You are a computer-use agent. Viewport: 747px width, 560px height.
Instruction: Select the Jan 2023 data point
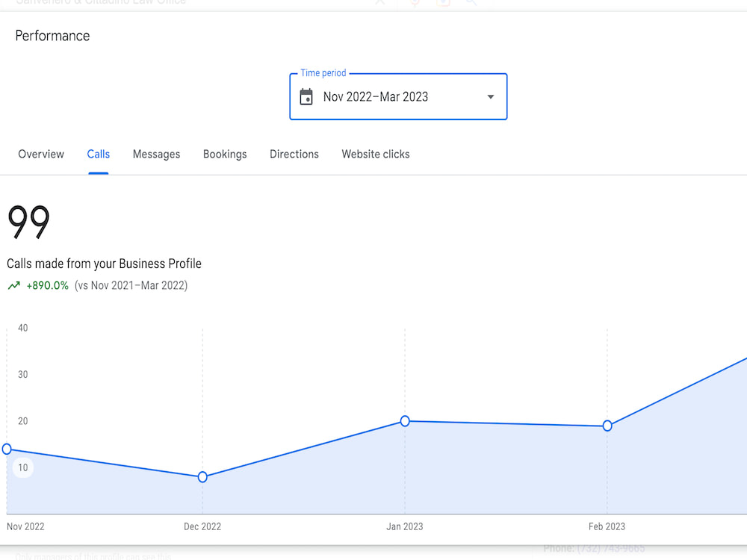click(405, 421)
